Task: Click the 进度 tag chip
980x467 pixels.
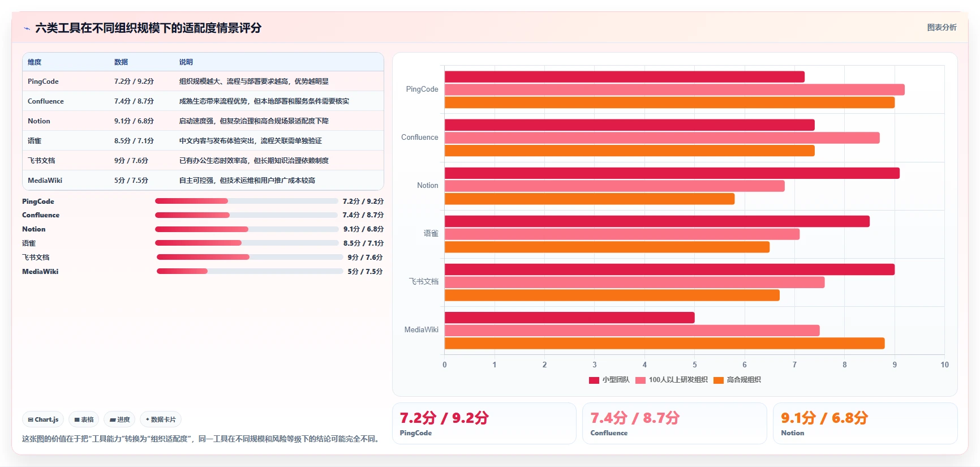Action: (119, 419)
